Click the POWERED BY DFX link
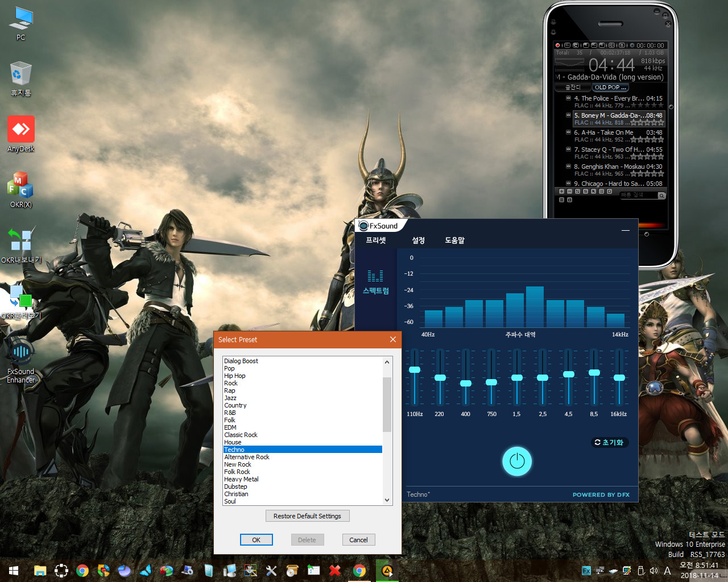This screenshot has height=582, width=728. coord(601,494)
